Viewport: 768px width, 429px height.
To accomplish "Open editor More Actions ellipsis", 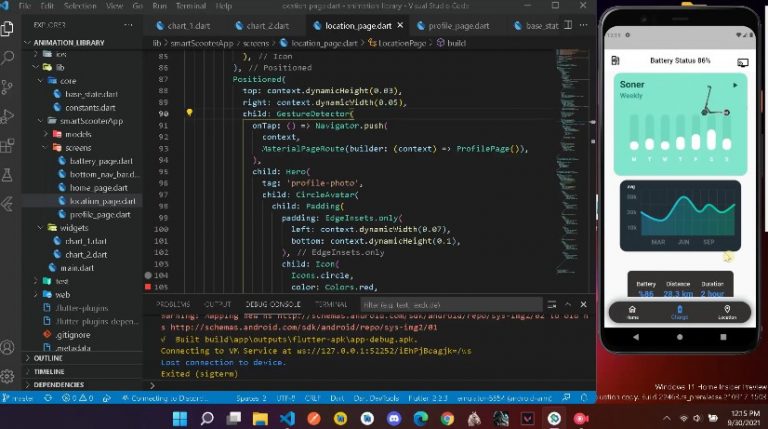I will pos(583,25).
